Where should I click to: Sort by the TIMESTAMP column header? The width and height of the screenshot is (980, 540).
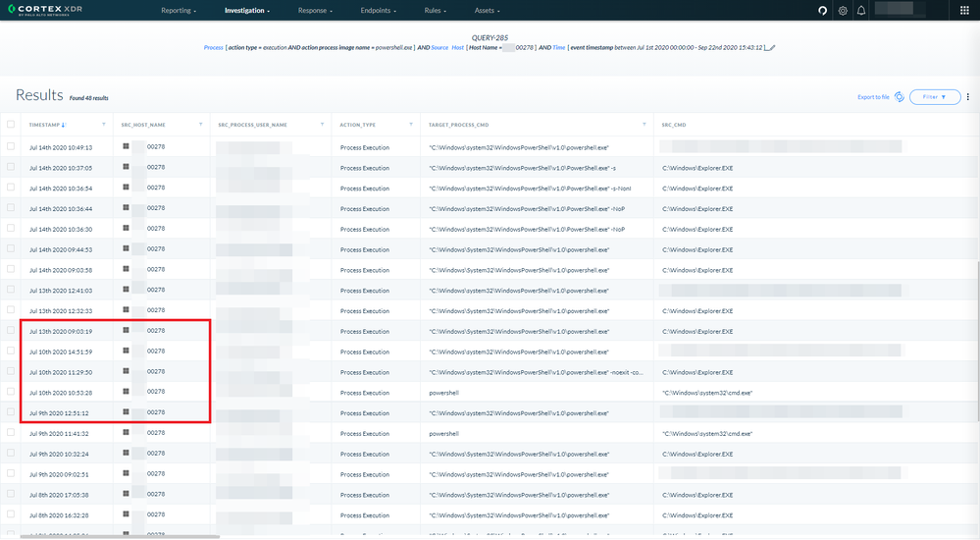(x=45, y=125)
